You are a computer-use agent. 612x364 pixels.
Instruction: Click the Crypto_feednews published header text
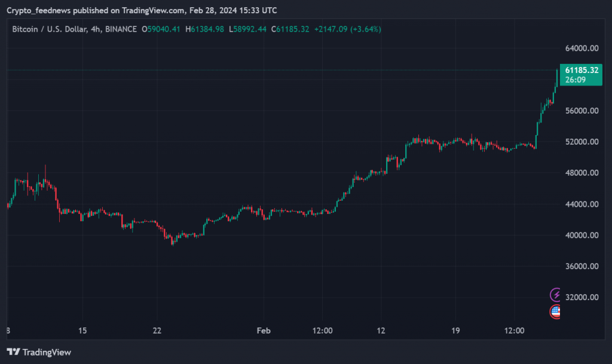(x=142, y=10)
